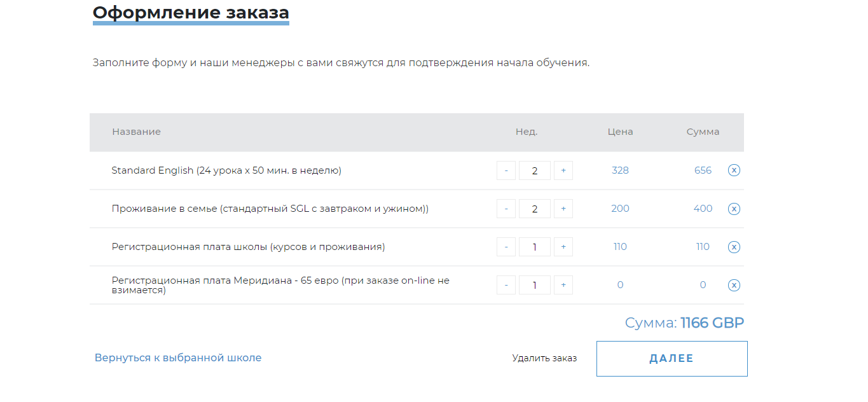
Task: Click minus for Meridian registration fee
Action: click(x=506, y=285)
